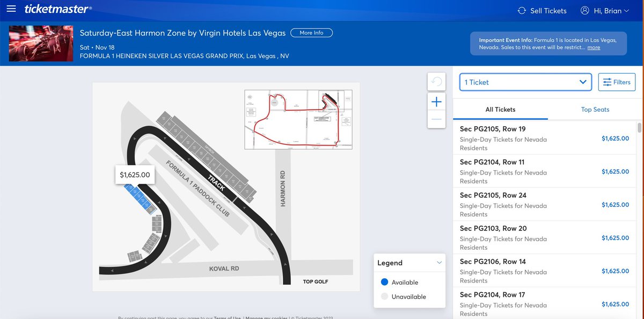Open the 'more' link in Important Event Info
This screenshot has width=644, height=319.
tap(594, 48)
